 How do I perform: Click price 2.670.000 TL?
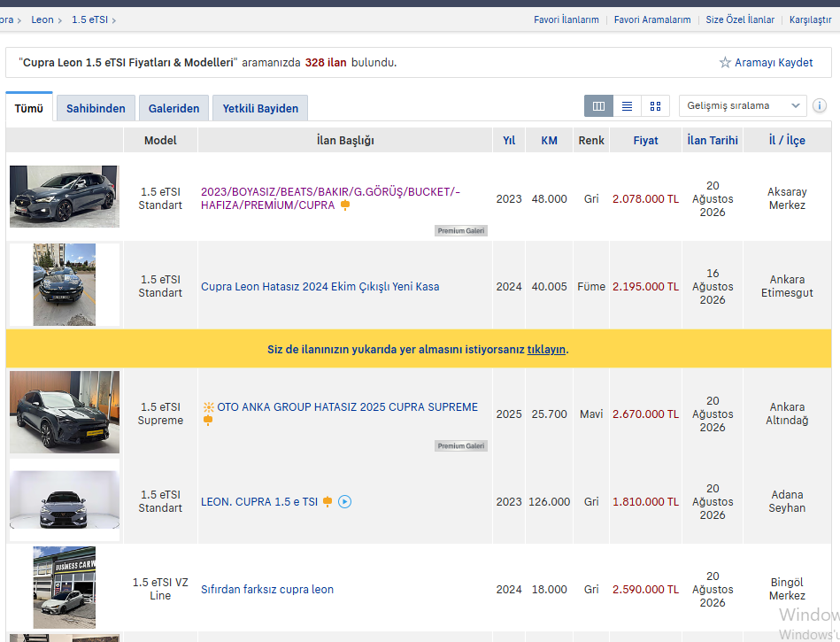point(645,414)
